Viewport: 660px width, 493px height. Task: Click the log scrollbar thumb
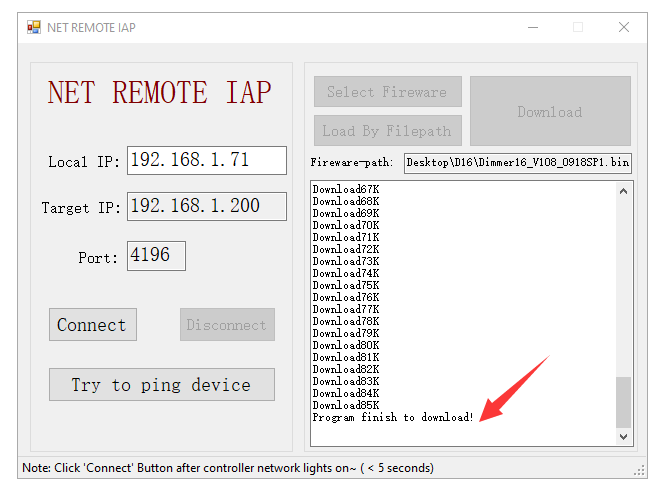tap(624, 401)
